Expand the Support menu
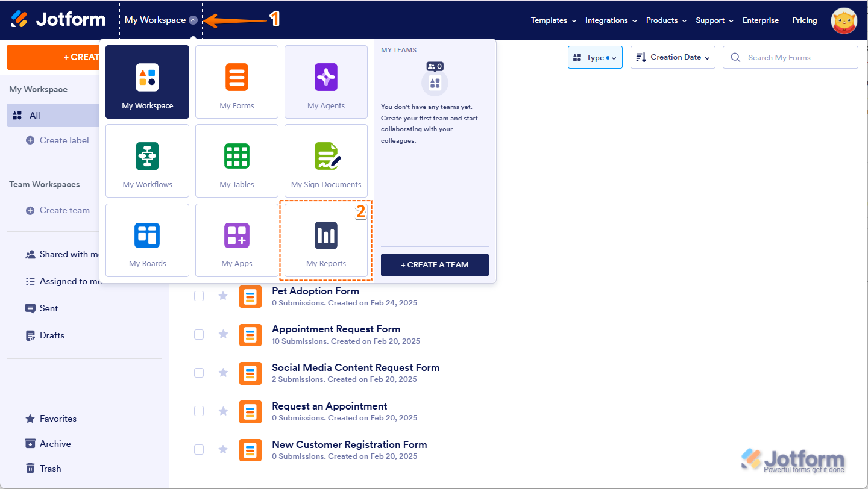The height and width of the screenshot is (489, 868). [x=714, y=20]
